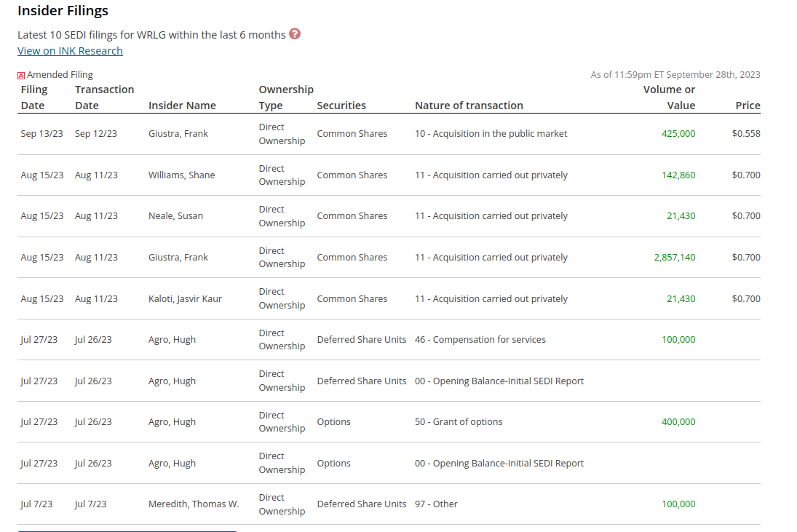Screen dimensions: 797x532
Task: Click the Filing Date column header
Action: [33, 98]
